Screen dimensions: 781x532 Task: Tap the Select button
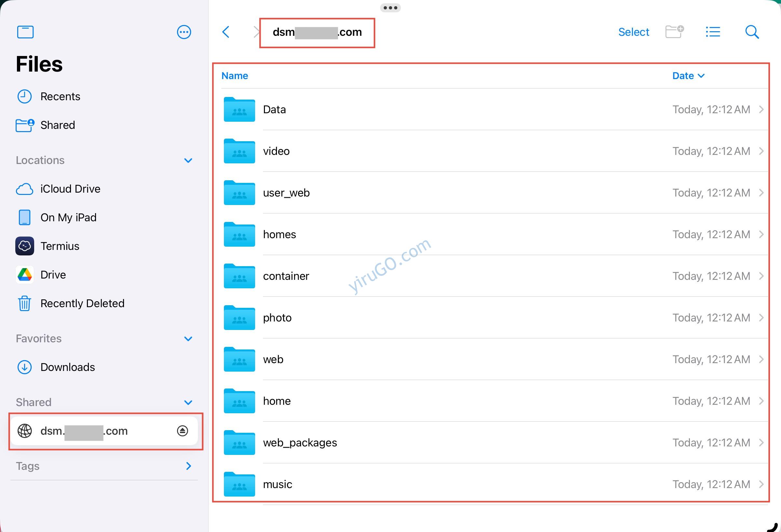[x=634, y=32]
